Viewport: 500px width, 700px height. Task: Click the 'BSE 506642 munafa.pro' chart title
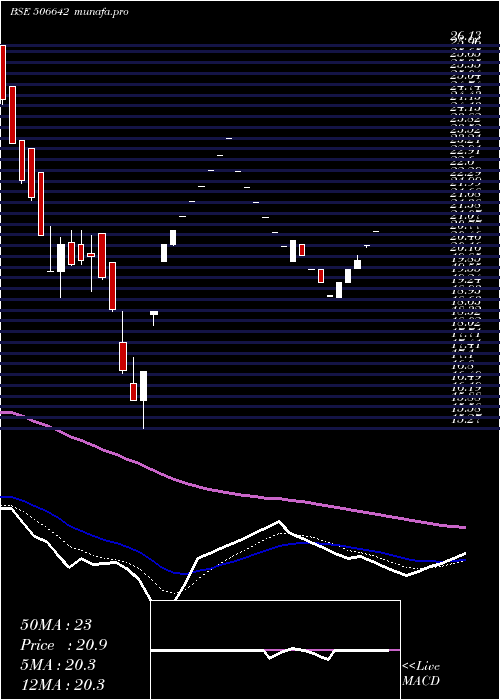pyautogui.click(x=69, y=12)
